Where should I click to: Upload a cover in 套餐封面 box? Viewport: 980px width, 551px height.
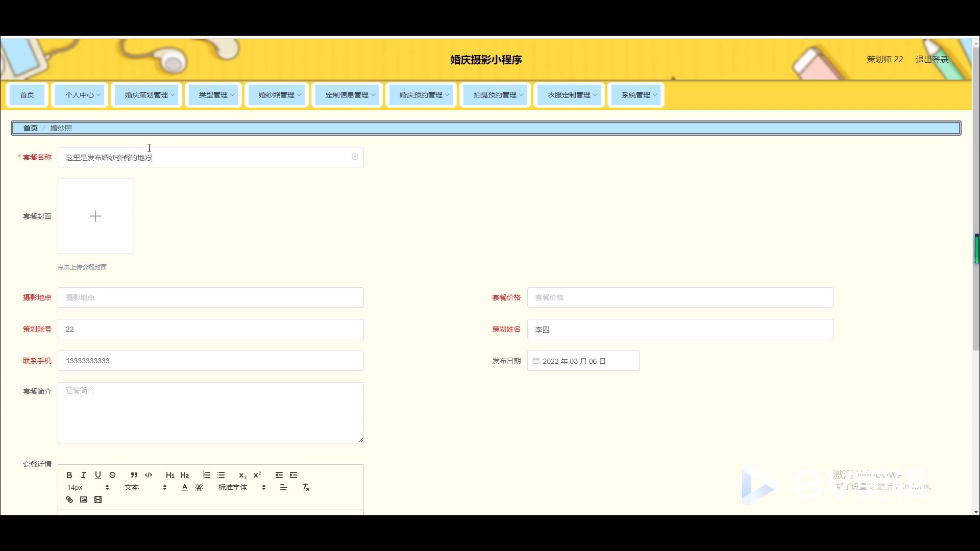click(x=95, y=216)
